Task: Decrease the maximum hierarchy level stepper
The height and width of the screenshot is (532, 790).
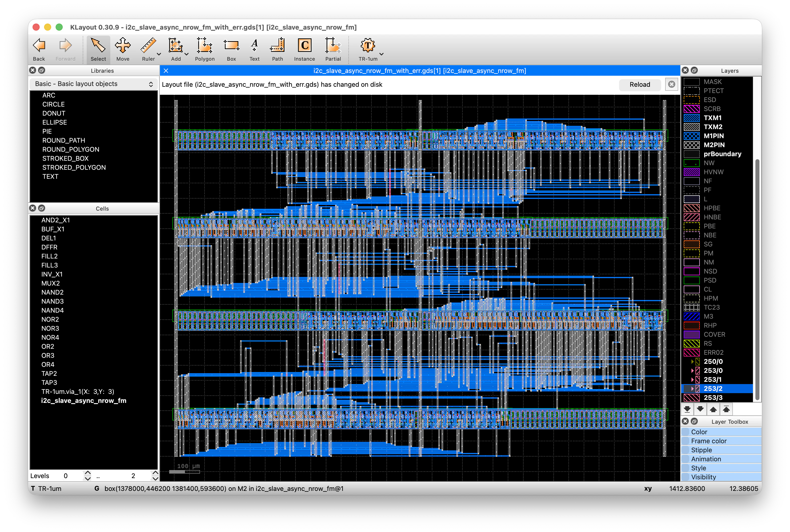Action: [x=155, y=479]
